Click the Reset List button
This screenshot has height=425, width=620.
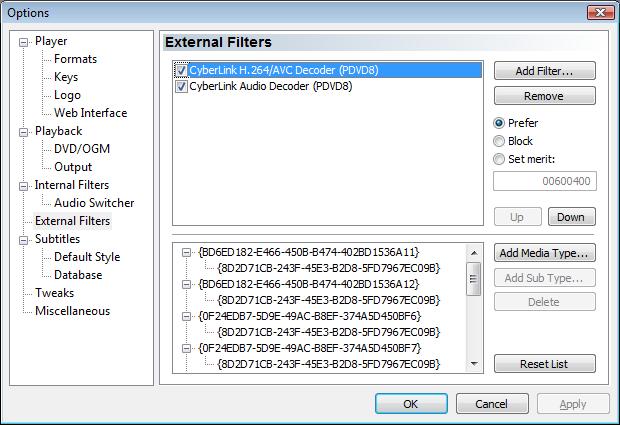pos(544,364)
